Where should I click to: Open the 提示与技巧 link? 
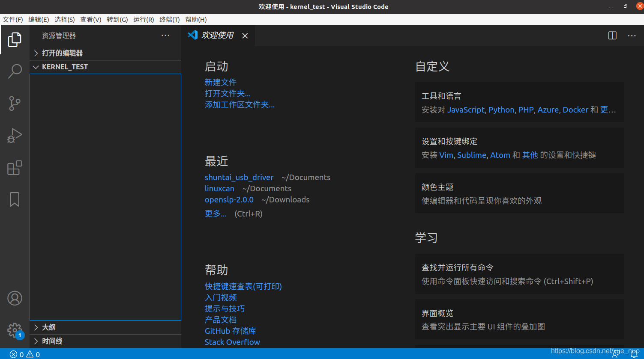225,309
